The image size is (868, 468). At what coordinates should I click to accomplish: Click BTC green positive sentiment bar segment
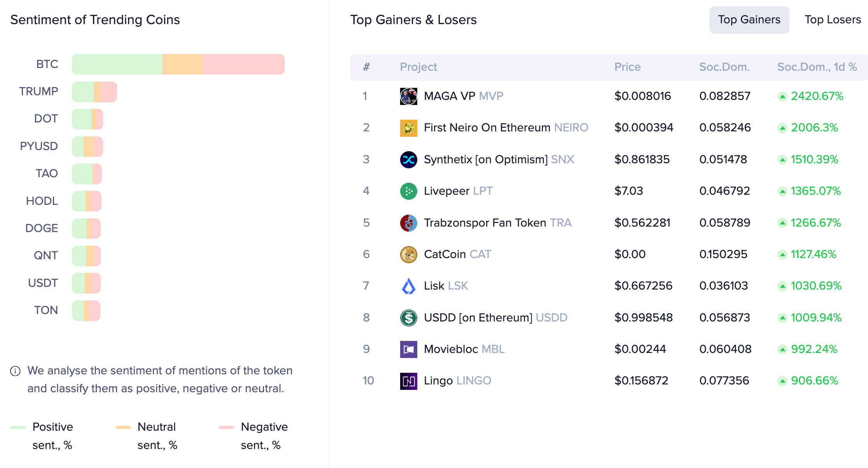click(117, 64)
